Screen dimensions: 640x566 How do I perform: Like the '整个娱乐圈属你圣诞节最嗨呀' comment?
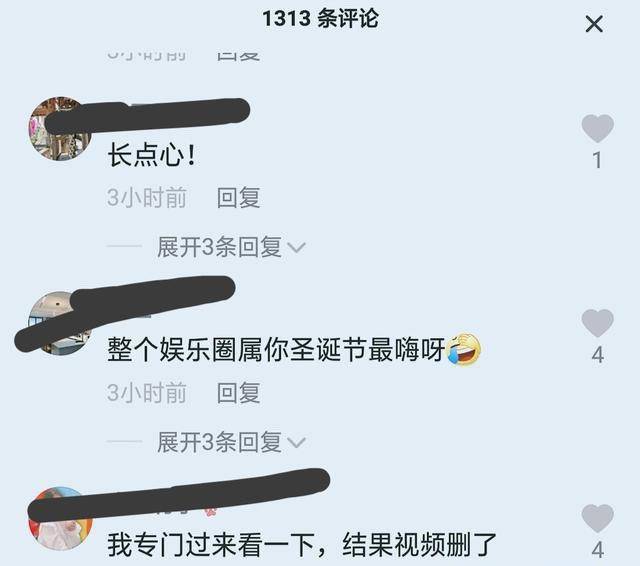tap(598, 323)
